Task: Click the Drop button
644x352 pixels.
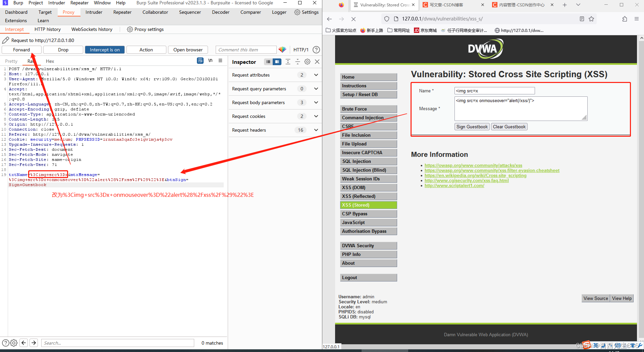Action: tap(63, 50)
